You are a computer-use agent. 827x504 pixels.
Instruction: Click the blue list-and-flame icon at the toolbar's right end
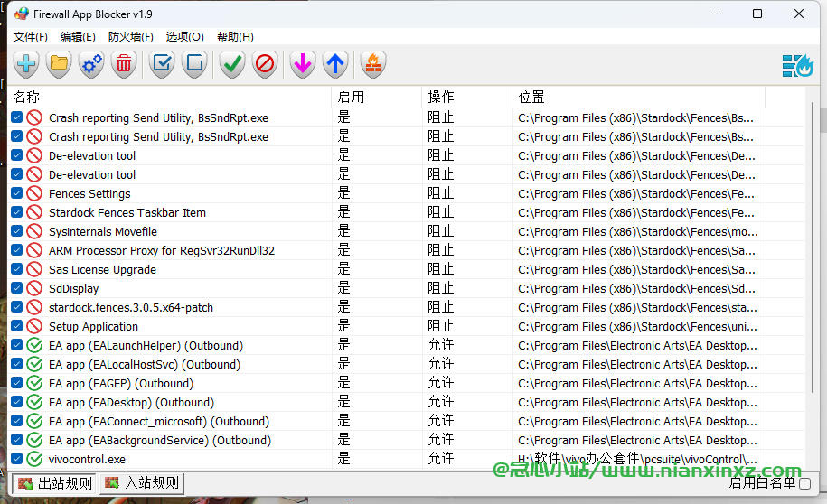point(797,66)
